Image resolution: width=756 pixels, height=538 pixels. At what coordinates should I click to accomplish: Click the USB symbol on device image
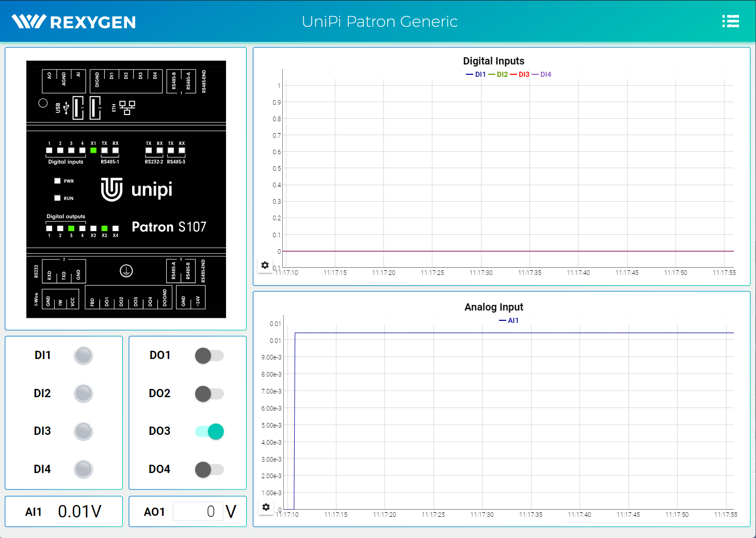tap(66, 108)
